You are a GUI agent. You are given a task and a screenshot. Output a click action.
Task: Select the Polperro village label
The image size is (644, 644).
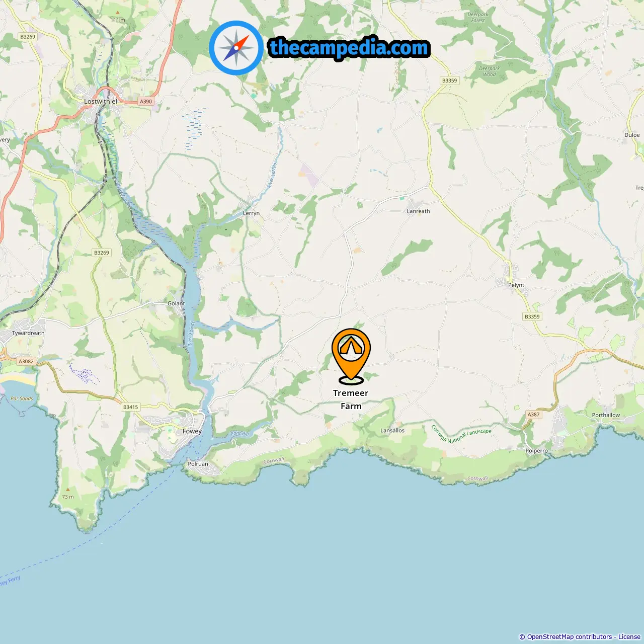(x=536, y=451)
